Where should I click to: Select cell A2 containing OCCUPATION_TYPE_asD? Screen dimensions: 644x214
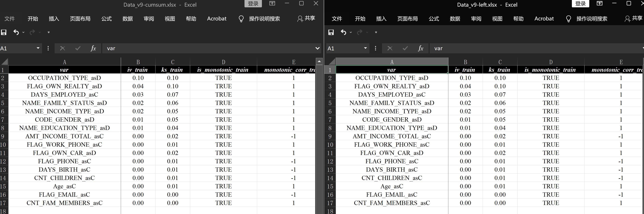(64, 78)
